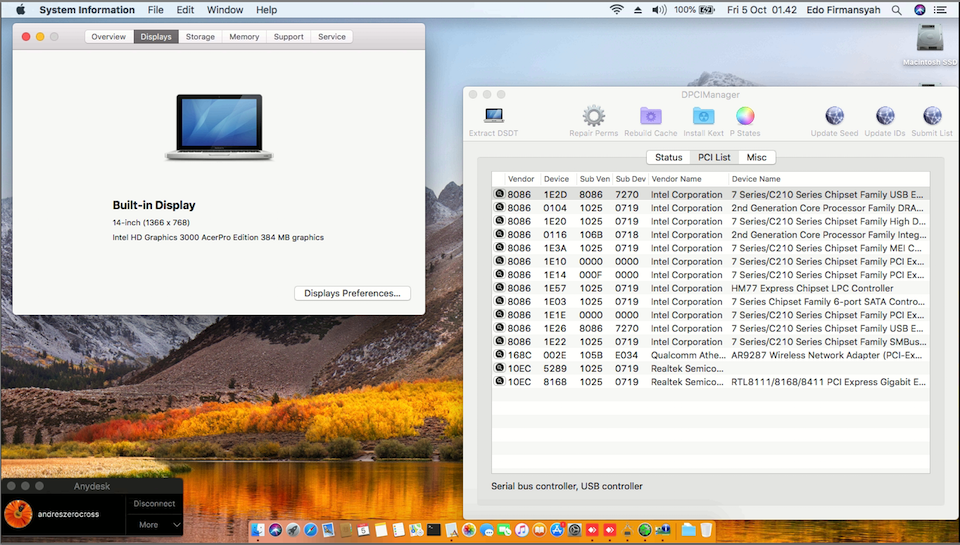Click Spotlight search icon in menu bar
This screenshot has height=545, width=960.
896,10
